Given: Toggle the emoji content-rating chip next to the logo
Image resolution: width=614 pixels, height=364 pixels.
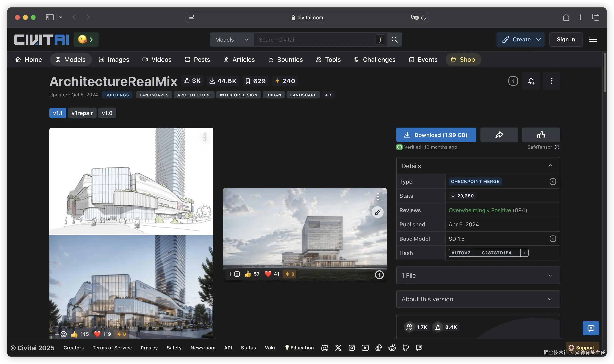Looking at the screenshot, I should click(86, 39).
